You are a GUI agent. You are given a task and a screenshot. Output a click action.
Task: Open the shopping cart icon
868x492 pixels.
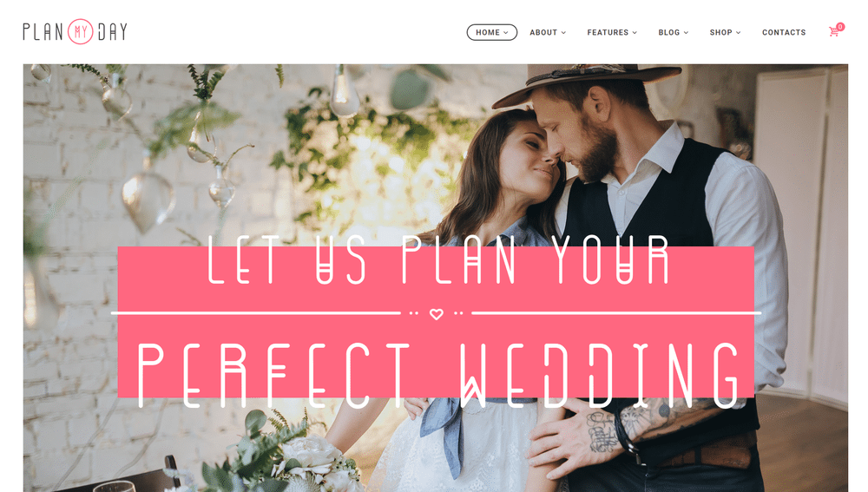tap(833, 32)
